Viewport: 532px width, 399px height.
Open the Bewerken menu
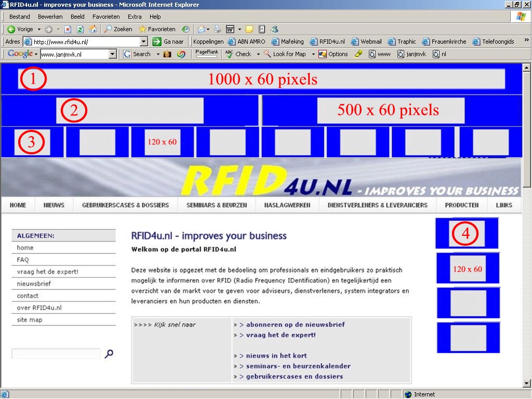(50, 17)
